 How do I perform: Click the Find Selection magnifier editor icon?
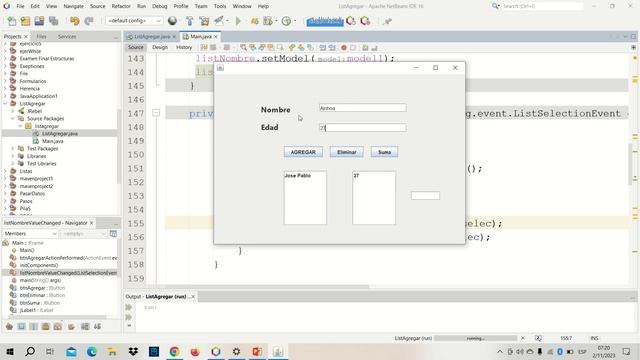[244, 48]
